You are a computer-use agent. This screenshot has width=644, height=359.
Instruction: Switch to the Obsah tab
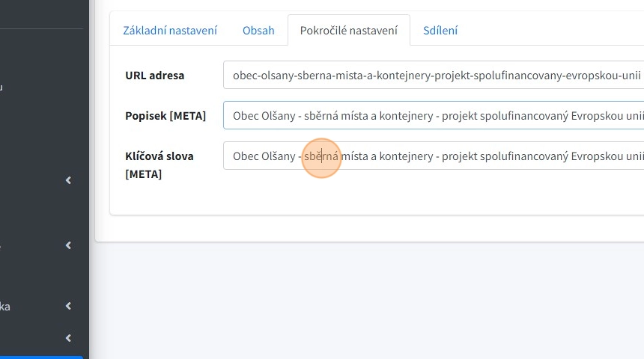point(258,31)
